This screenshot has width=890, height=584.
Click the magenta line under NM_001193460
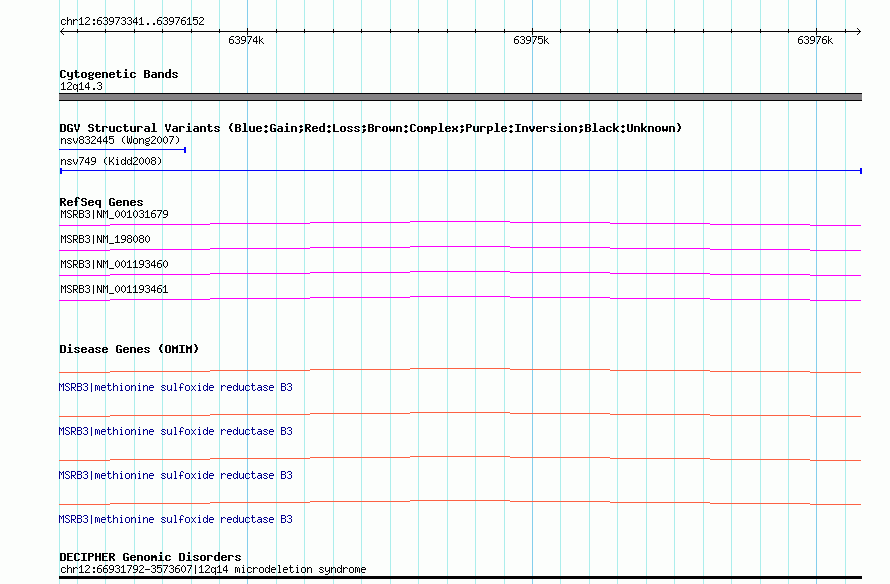pyautogui.click(x=460, y=273)
